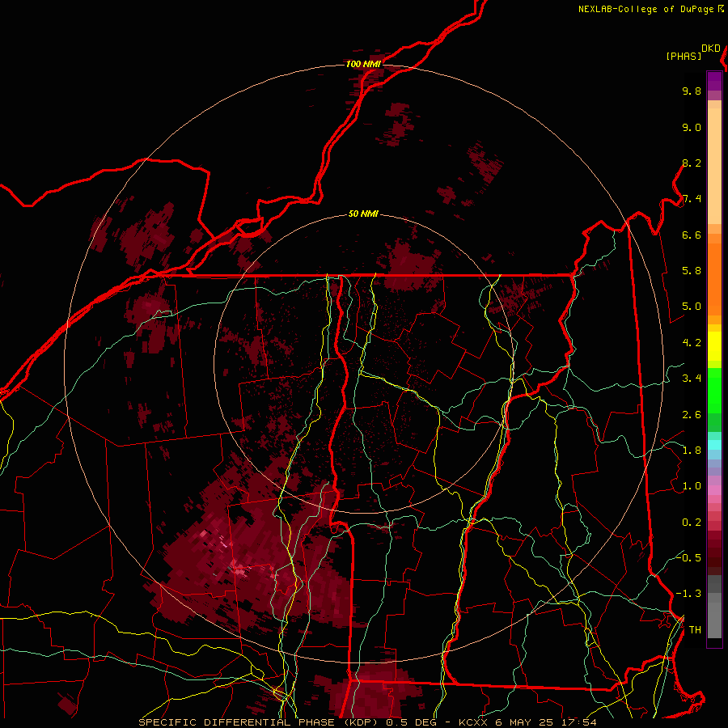
Task: Click the 8.2 value on color scale
Action: (692, 163)
